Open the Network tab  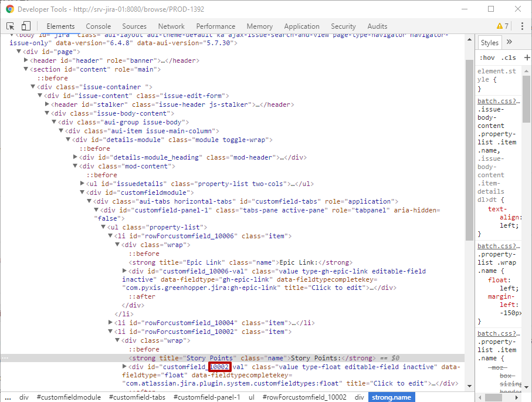pos(171,26)
